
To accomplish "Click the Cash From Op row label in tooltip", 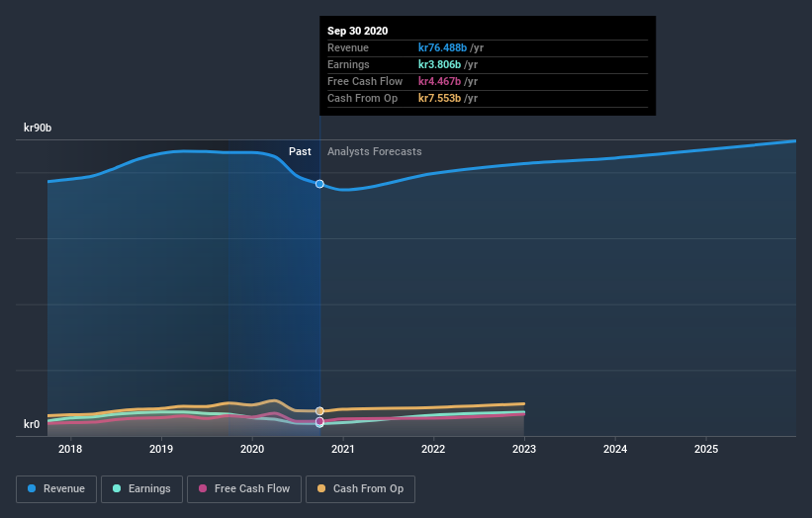I will tap(363, 98).
